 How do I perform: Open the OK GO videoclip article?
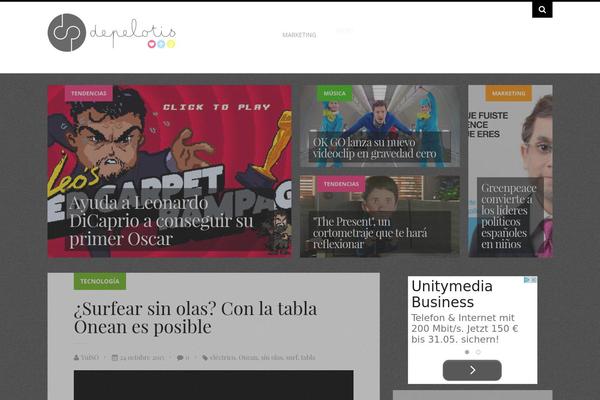(374, 148)
